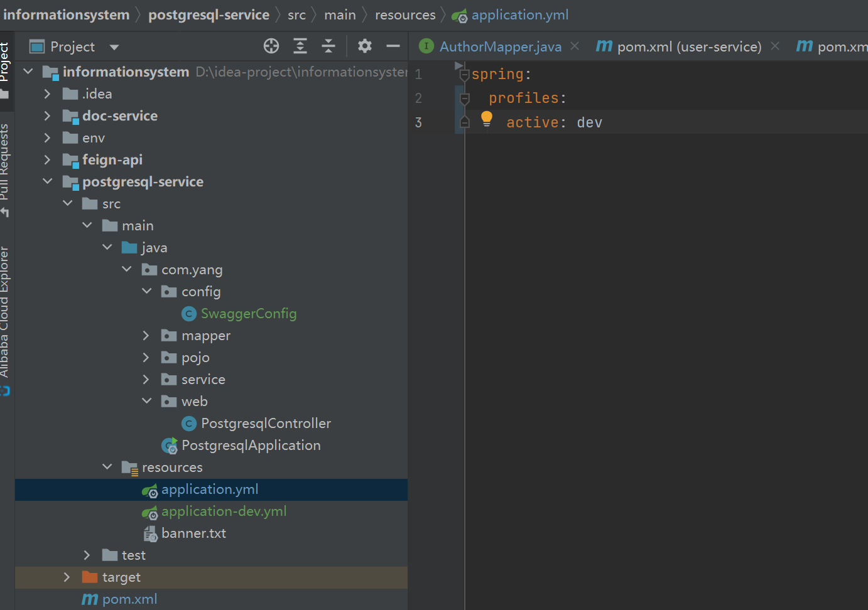Viewport: 868px width, 610px height.
Task: Click the fold toggle beside spring: line
Action: [465, 75]
